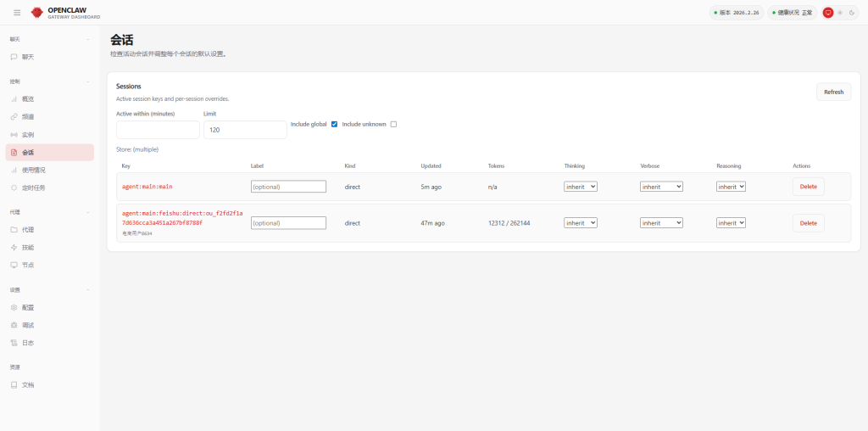Uncheck the Include global checkbox
The height and width of the screenshot is (431, 868).
(x=334, y=124)
